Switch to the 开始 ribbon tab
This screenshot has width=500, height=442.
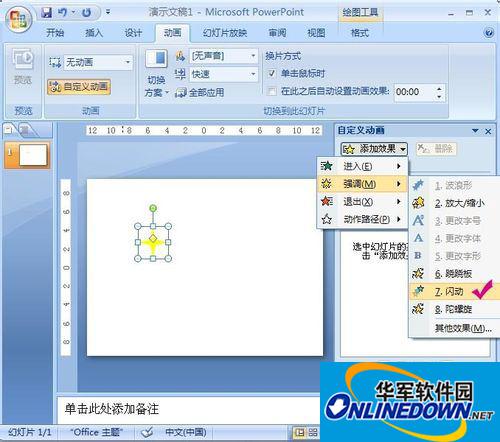click(55, 33)
